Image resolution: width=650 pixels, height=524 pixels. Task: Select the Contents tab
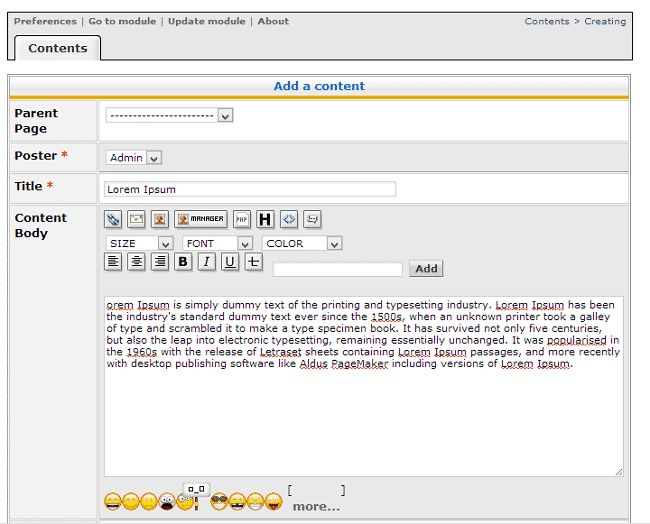(x=57, y=48)
